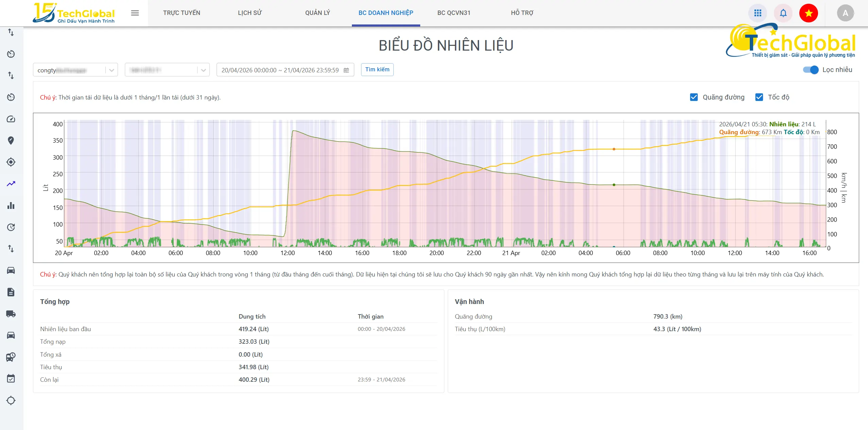868x430 pixels.
Task: Click the map pin sidebar icon
Action: (11, 140)
